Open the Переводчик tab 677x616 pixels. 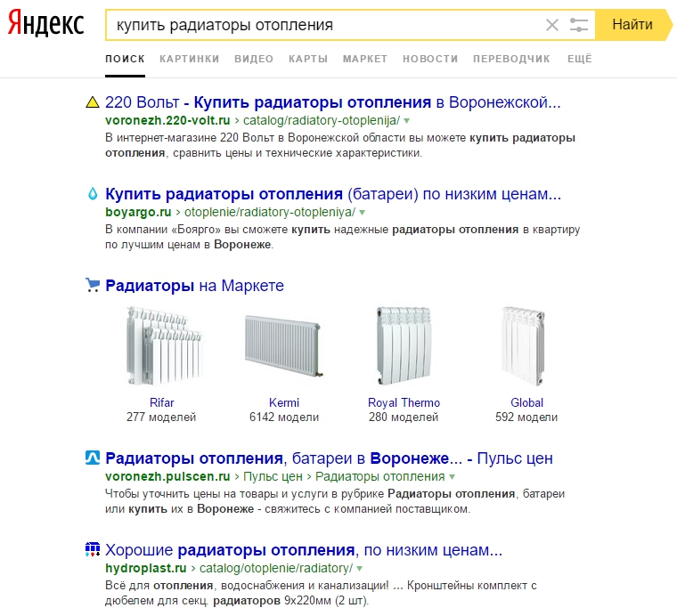(511, 59)
